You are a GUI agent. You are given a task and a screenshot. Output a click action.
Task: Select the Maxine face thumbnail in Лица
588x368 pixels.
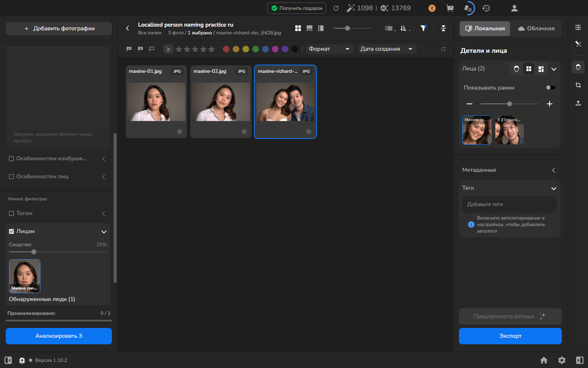pyautogui.click(x=477, y=130)
